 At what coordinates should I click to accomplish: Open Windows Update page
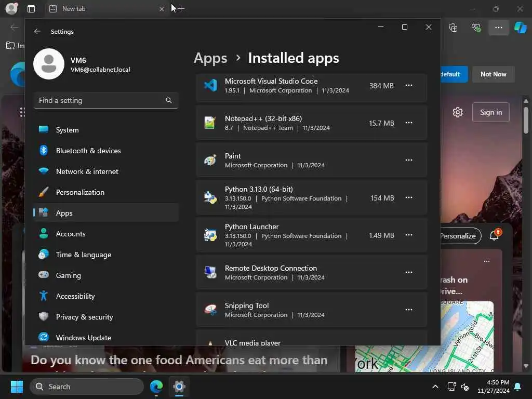(106, 337)
